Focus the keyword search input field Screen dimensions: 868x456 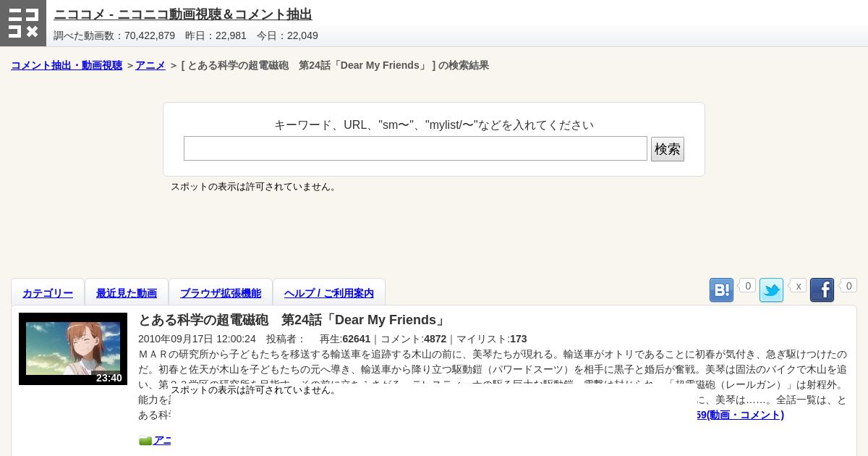pyautogui.click(x=415, y=148)
